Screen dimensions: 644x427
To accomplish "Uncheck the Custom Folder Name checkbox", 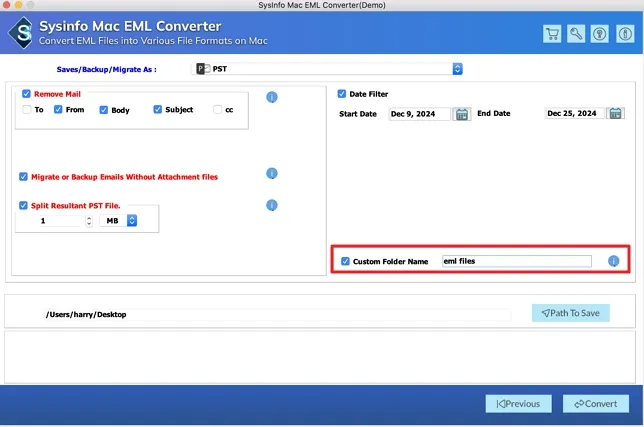I will coord(345,261).
